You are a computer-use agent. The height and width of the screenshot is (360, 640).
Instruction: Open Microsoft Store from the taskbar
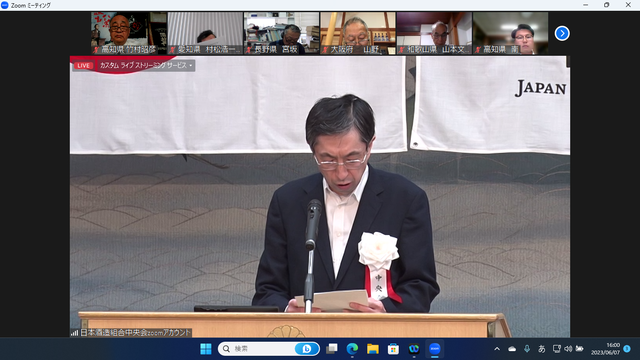[393, 349]
